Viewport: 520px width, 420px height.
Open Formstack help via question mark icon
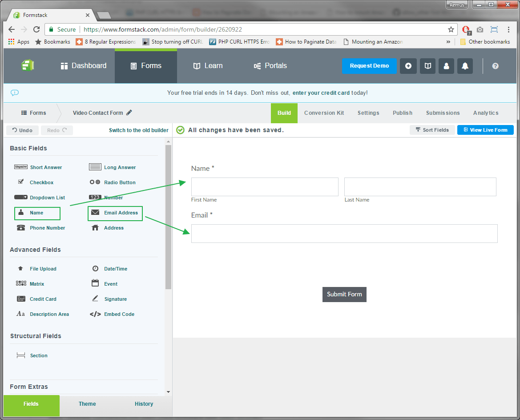click(495, 66)
